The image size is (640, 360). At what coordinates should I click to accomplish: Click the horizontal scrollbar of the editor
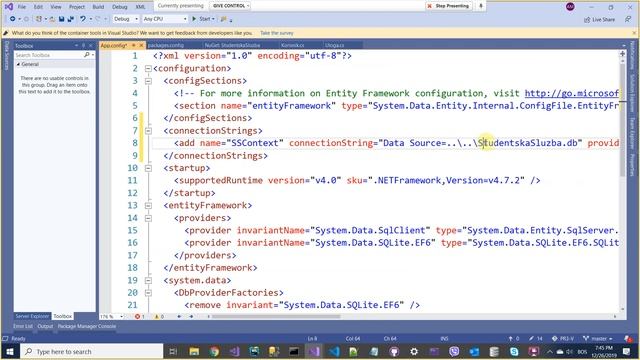tap(276, 317)
